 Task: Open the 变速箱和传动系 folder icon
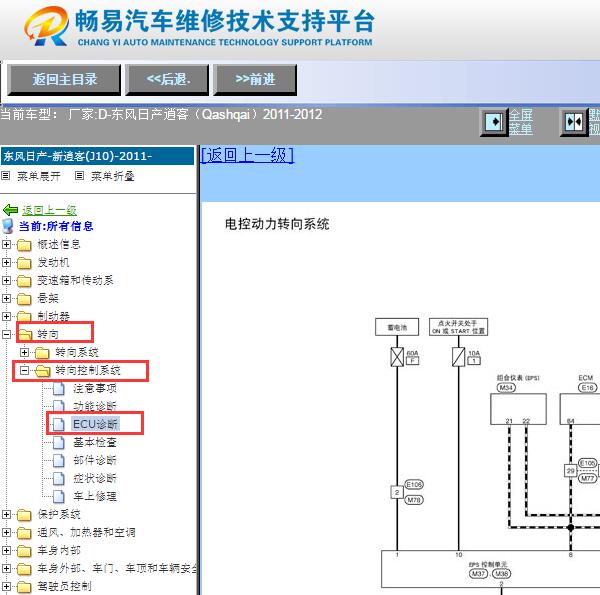coord(24,281)
